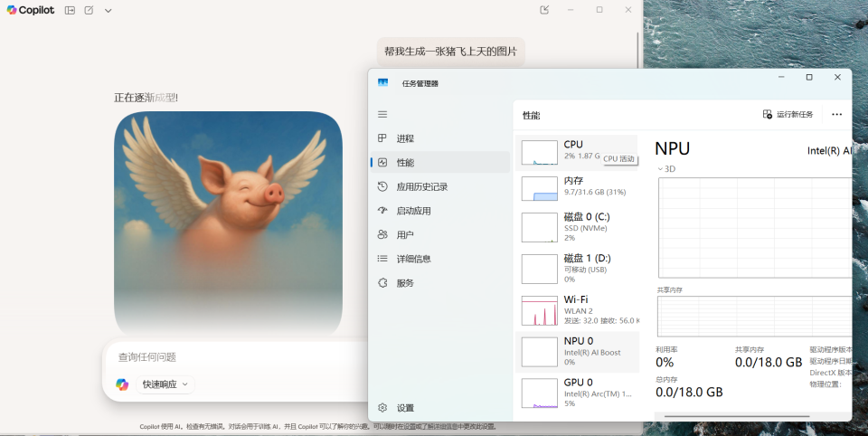868x436 pixels.
Task: Click the Copilot query input field
Action: [x=238, y=356]
